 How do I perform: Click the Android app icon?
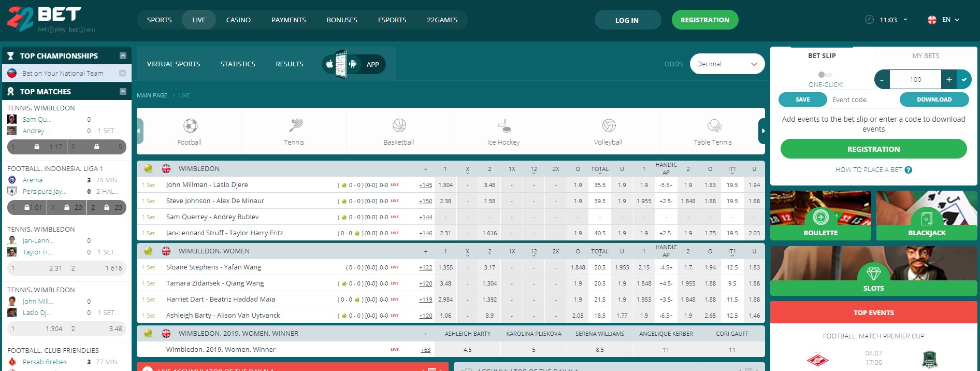point(353,64)
